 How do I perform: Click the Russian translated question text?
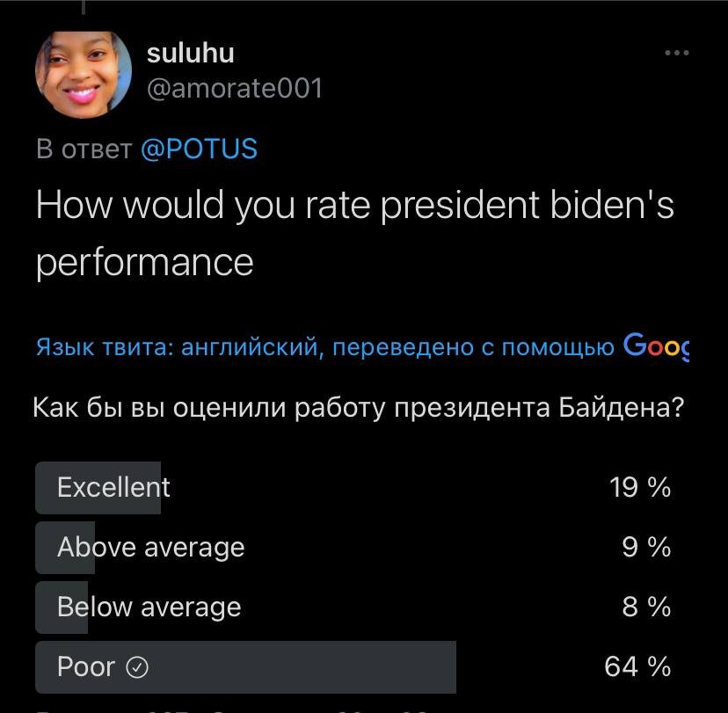coord(359,408)
